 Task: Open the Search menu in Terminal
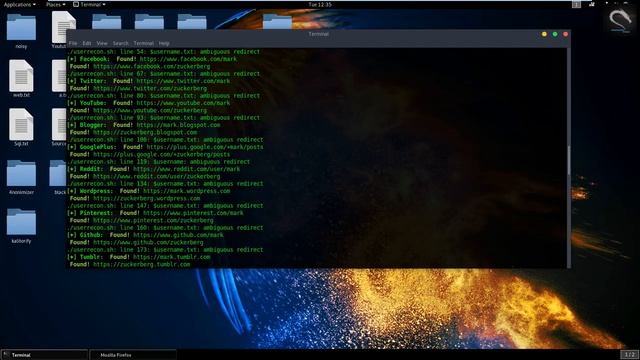point(120,43)
